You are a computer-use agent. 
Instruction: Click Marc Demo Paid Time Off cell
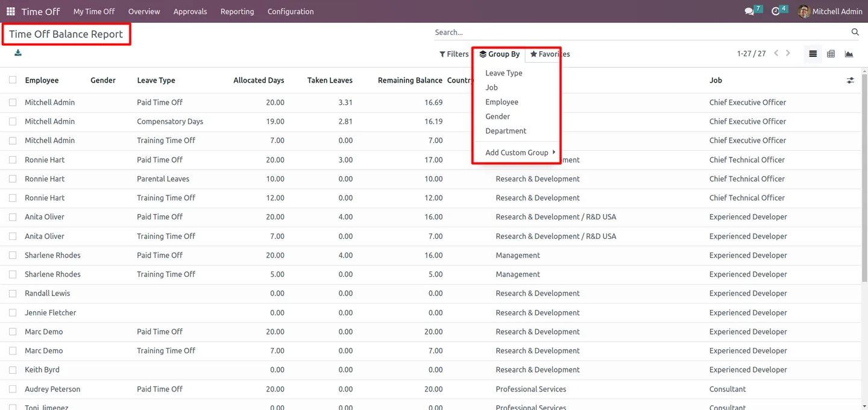160,332
